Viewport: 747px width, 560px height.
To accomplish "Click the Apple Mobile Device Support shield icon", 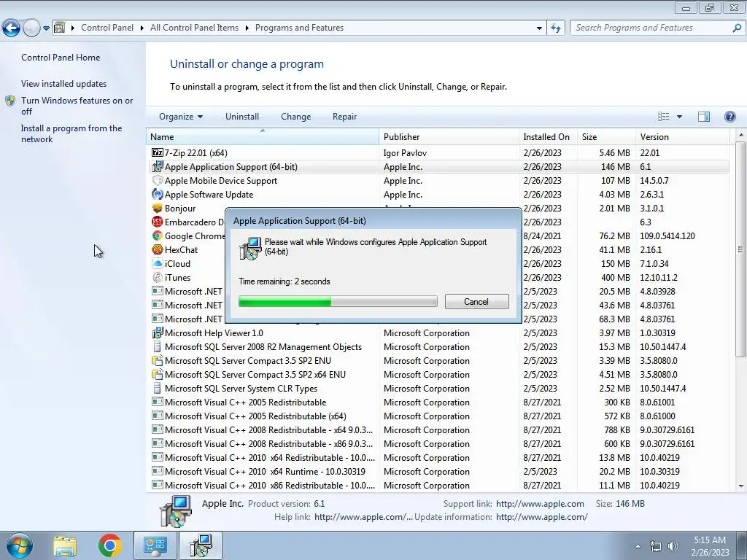I will 157,181.
